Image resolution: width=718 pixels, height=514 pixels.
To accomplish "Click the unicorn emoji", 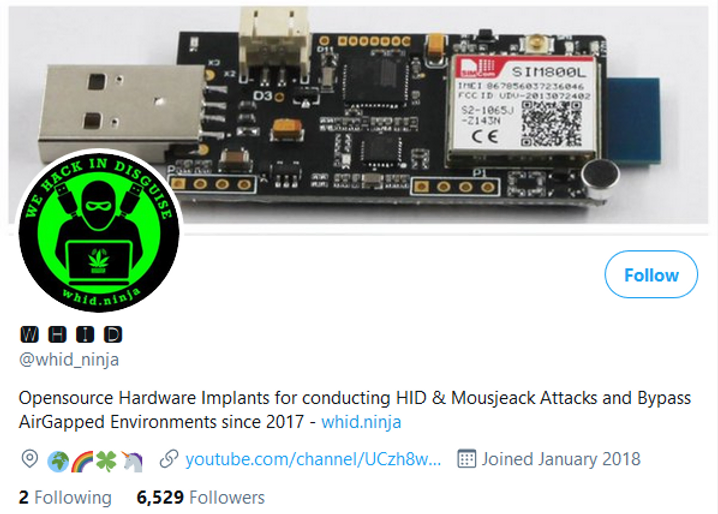I will point(131,461).
